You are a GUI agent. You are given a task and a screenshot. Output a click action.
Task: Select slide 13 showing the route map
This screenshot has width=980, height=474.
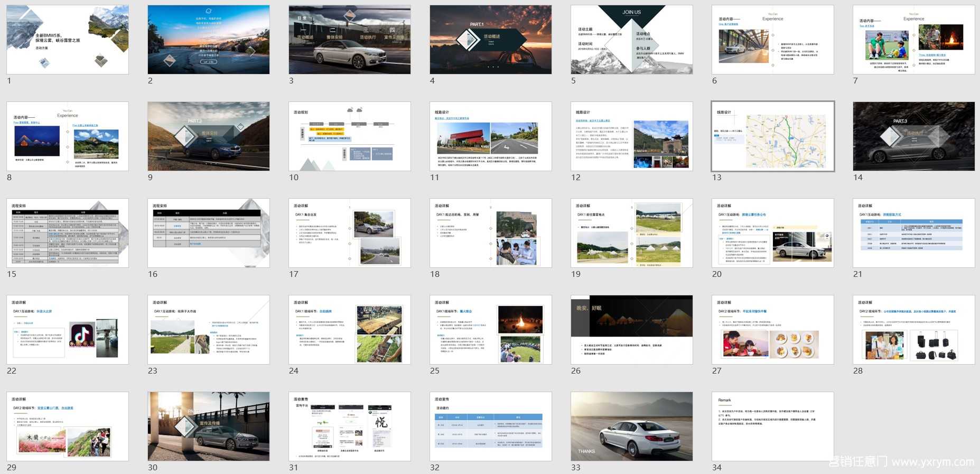click(773, 136)
